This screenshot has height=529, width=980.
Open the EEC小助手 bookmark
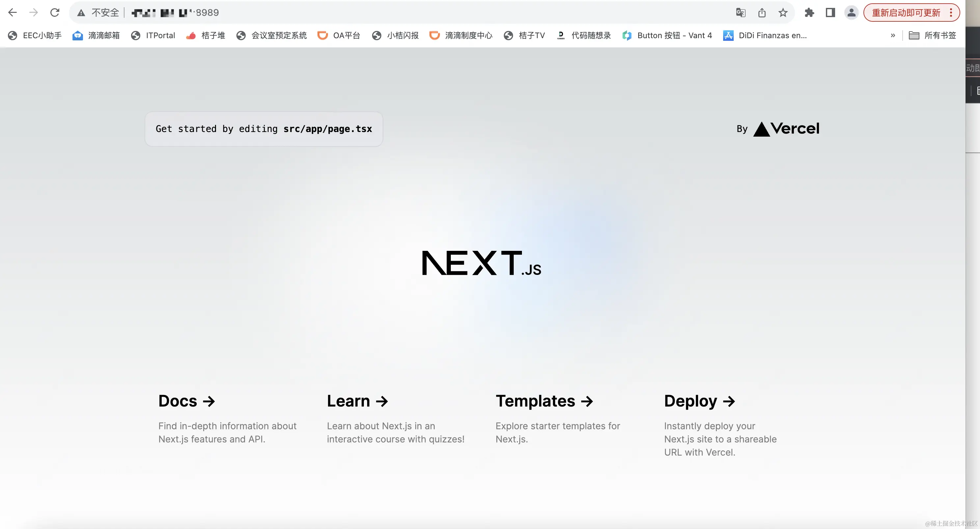coord(35,35)
